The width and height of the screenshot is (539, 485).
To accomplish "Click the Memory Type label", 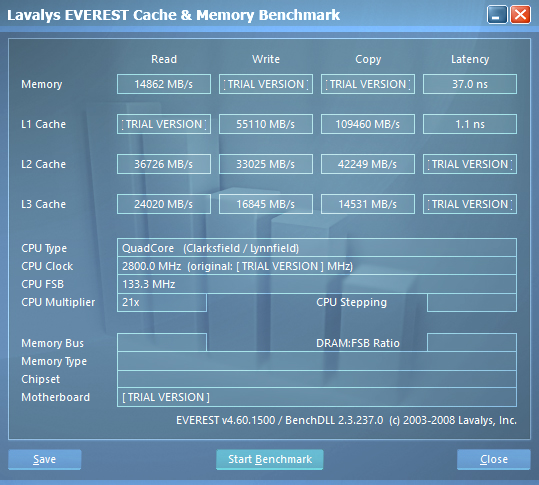I will click(54, 361).
